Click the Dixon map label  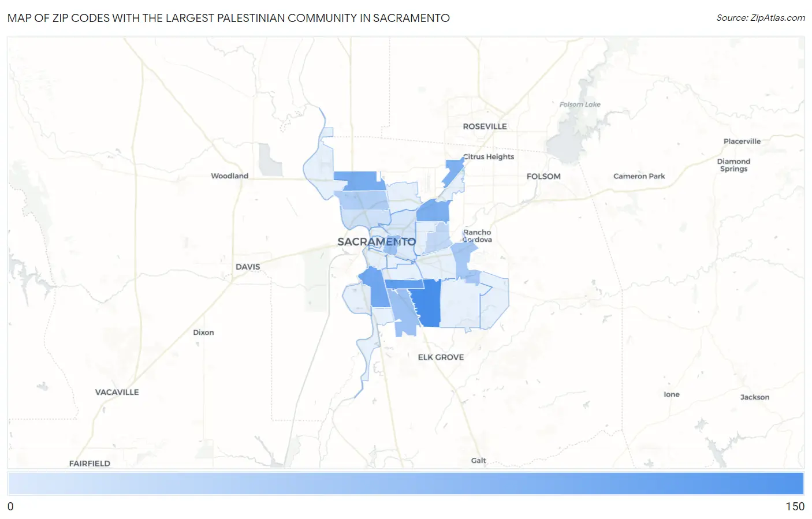pos(203,333)
